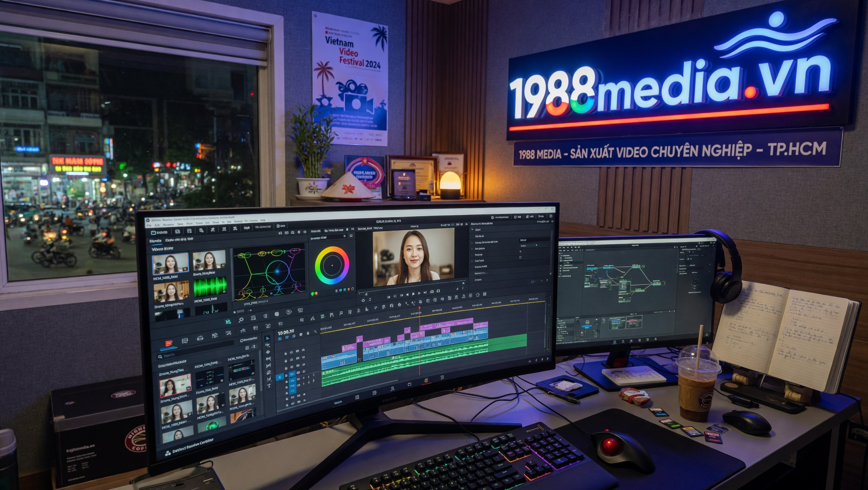The height and width of the screenshot is (490, 868).
Task: Expand the first section arrow in the Inspector
Action: tap(472, 229)
